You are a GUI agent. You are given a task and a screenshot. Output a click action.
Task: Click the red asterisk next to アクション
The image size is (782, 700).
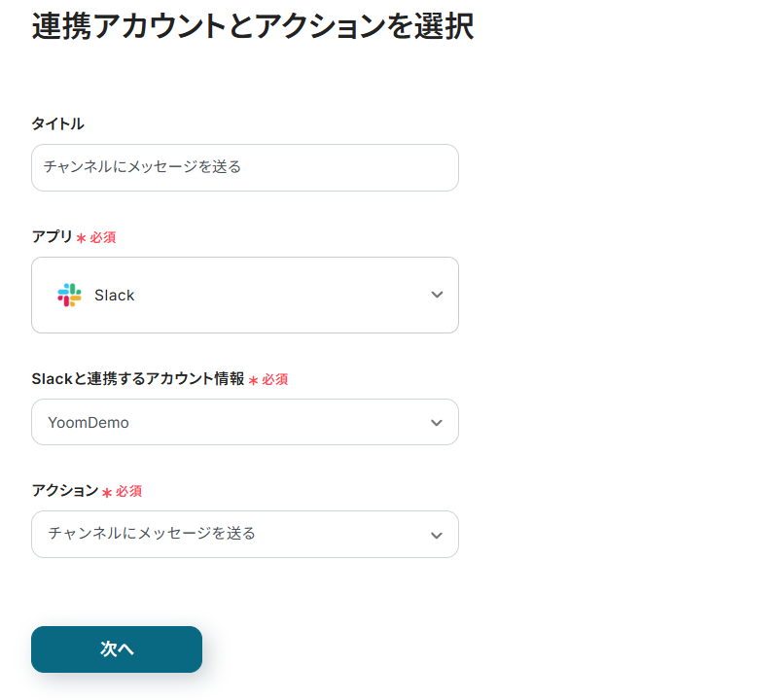[x=107, y=493]
